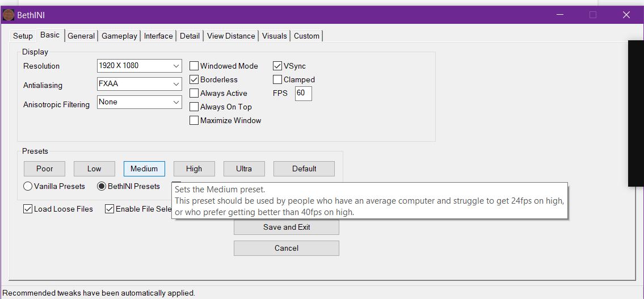Apply the High preset

194,169
